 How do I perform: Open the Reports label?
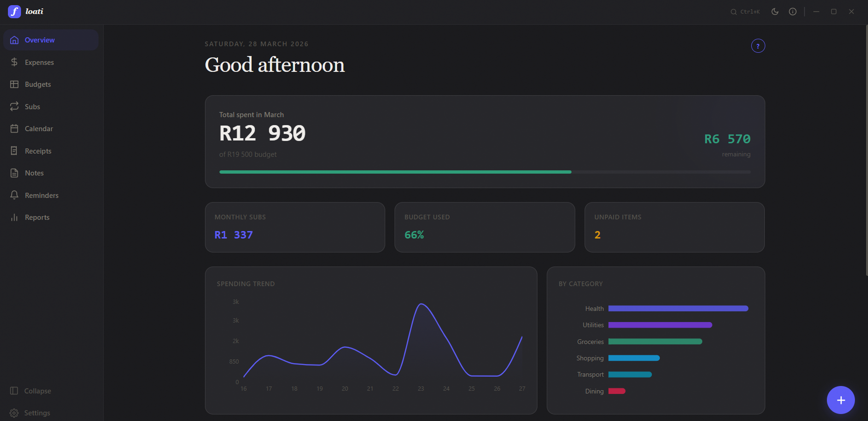click(x=37, y=218)
